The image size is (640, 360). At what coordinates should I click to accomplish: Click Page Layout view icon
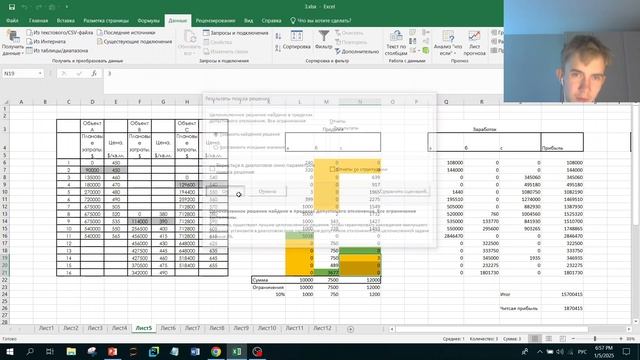[549, 339]
